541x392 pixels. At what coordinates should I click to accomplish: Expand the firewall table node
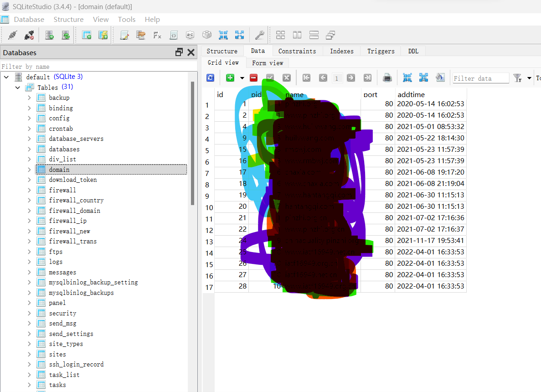pos(29,190)
